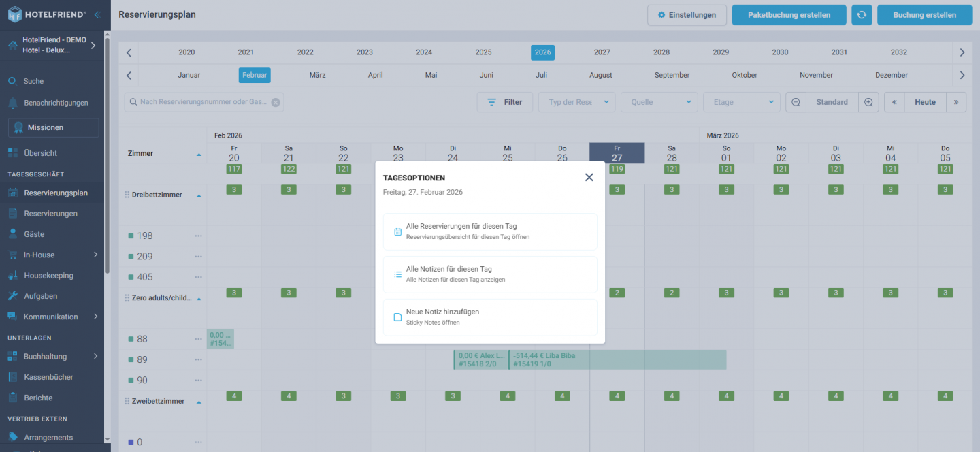
Task: Select the März month tab
Action: click(317, 75)
